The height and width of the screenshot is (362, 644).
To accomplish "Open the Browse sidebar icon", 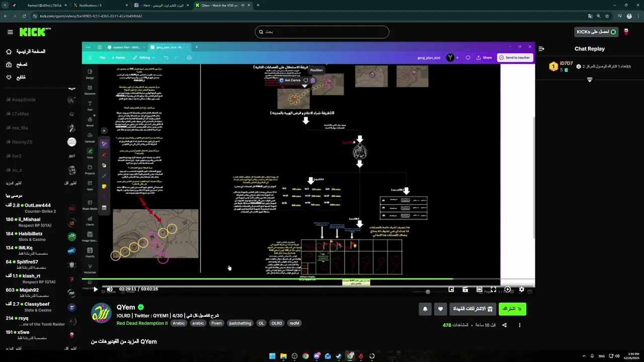I will coord(9,64).
